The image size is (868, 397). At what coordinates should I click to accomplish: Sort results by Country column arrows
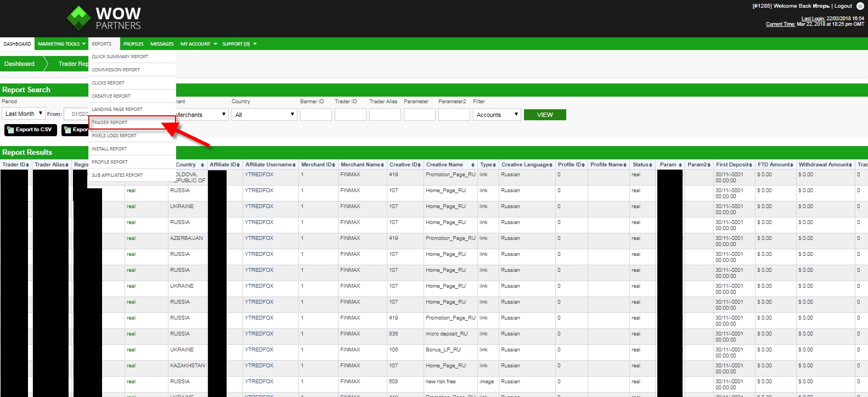coord(202,165)
